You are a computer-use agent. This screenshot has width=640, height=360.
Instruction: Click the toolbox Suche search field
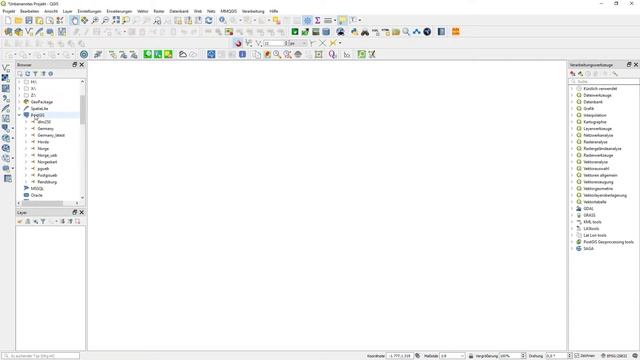coord(604,82)
